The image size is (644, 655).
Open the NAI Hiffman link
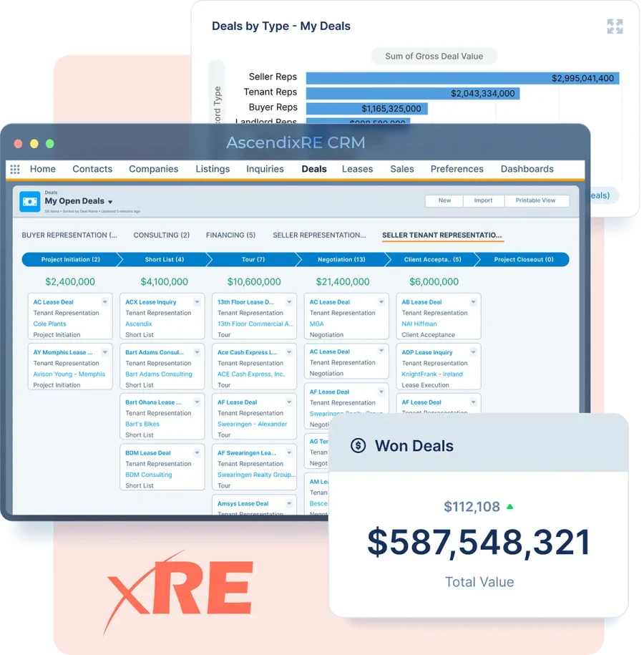click(x=419, y=324)
